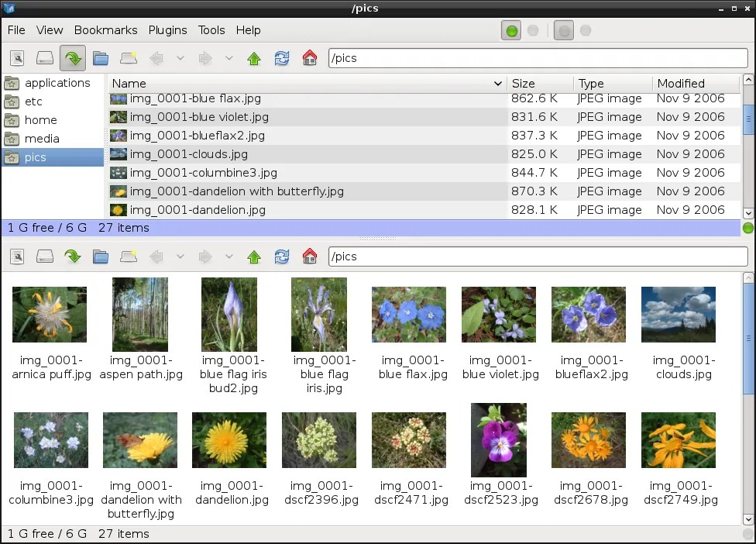Select the drive/mount icon in the toolbar
Image resolution: width=756 pixels, height=544 pixels.
pos(45,58)
